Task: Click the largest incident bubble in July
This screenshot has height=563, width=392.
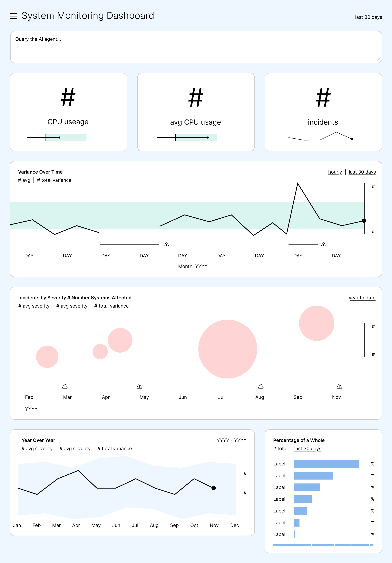Action: 228,349
